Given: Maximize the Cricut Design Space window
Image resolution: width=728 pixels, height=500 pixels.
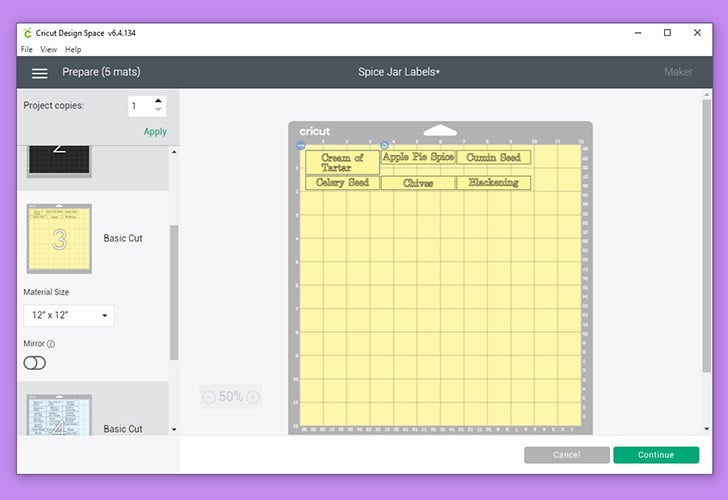Looking at the screenshot, I should click(668, 32).
